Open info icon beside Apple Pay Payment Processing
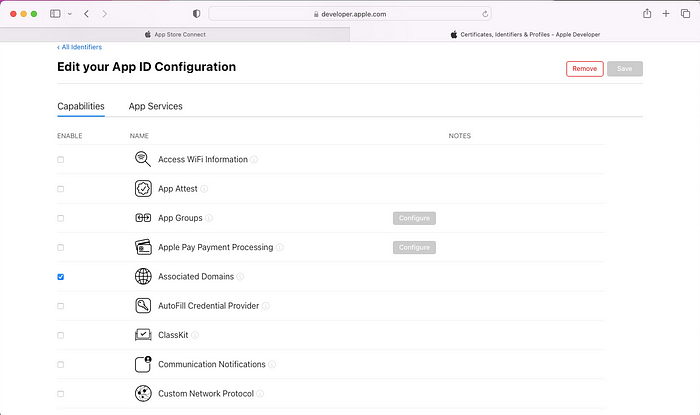 (279, 247)
